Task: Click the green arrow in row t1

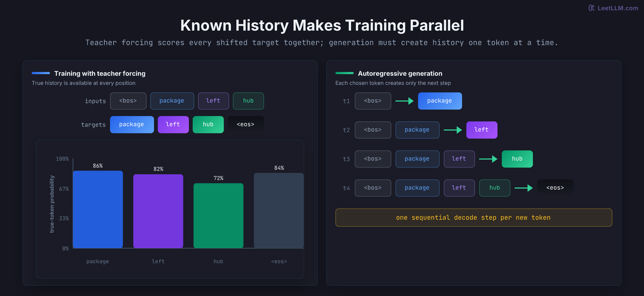Action: point(405,101)
